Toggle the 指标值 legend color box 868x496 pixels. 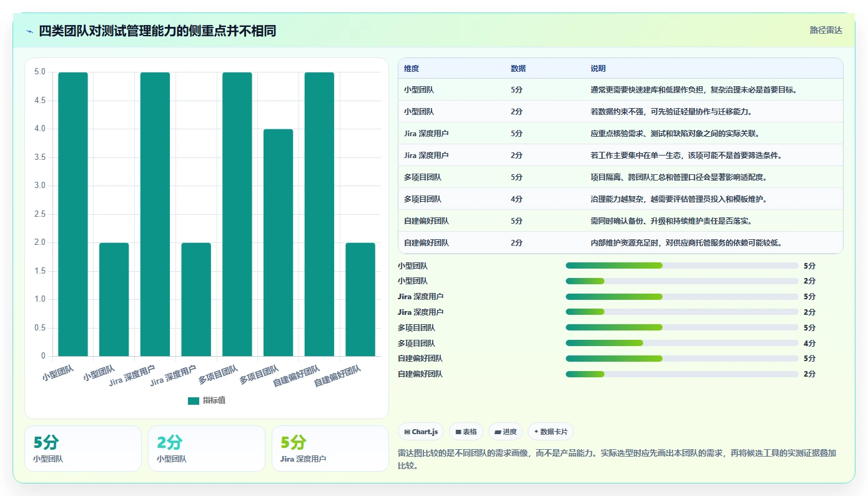pos(194,400)
